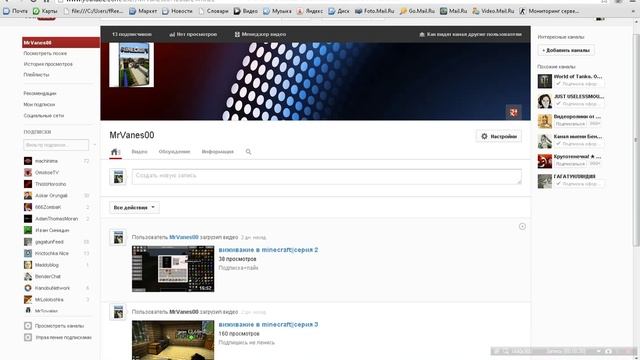Toggle subscription for World of Tanks channel
The width and height of the screenshot is (640, 360).
[x=579, y=84]
